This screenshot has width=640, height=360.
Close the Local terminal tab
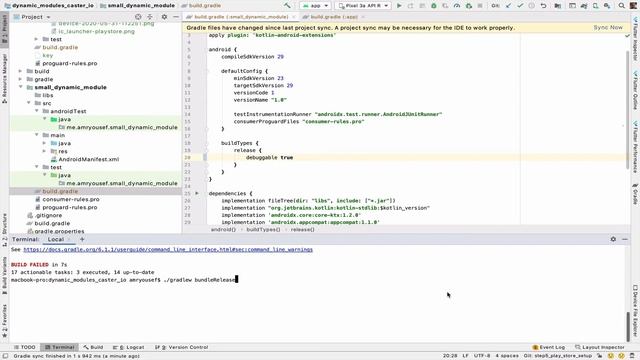click(69, 239)
